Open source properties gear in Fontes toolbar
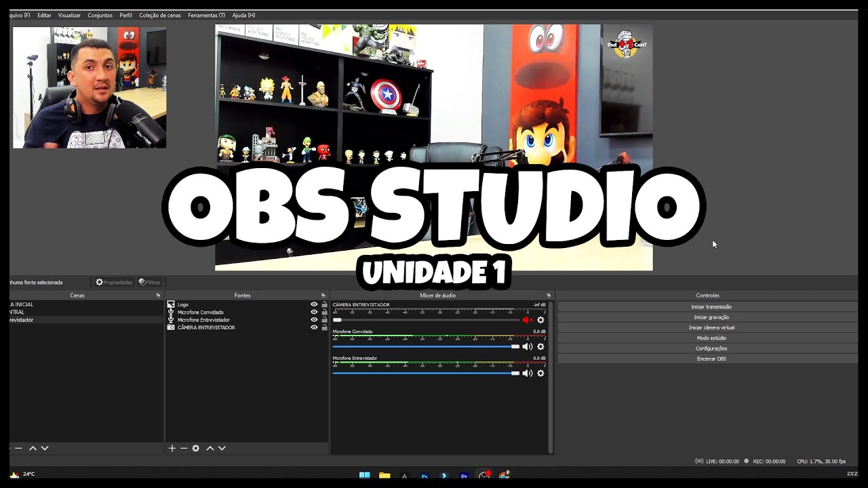Image resolution: width=868 pixels, height=488 pixels. pyautogui.click(x=196, y=448)
